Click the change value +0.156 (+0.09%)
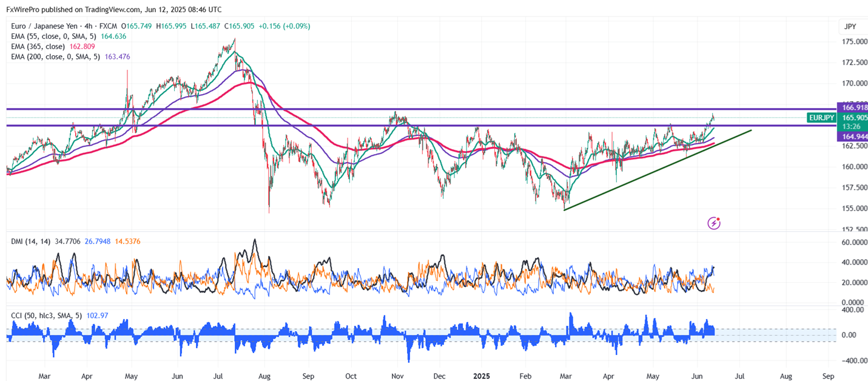Image resolution: width=868 pixels, height=381 pixels. point(284,26)
